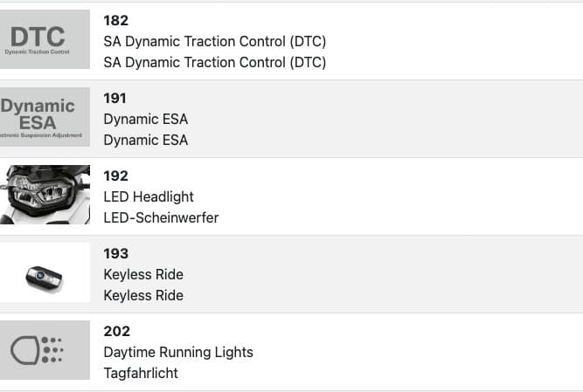Click the lower 'Keyless Ride' text line

click(143, 295)
